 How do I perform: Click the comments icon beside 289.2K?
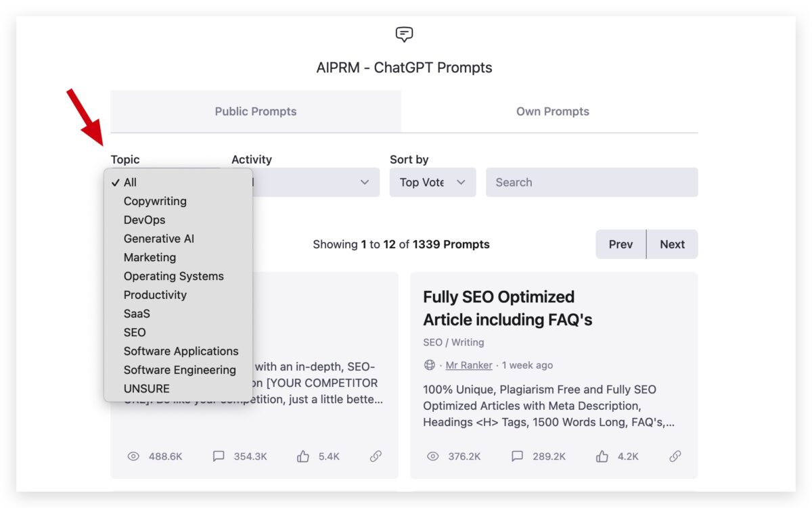518,457
